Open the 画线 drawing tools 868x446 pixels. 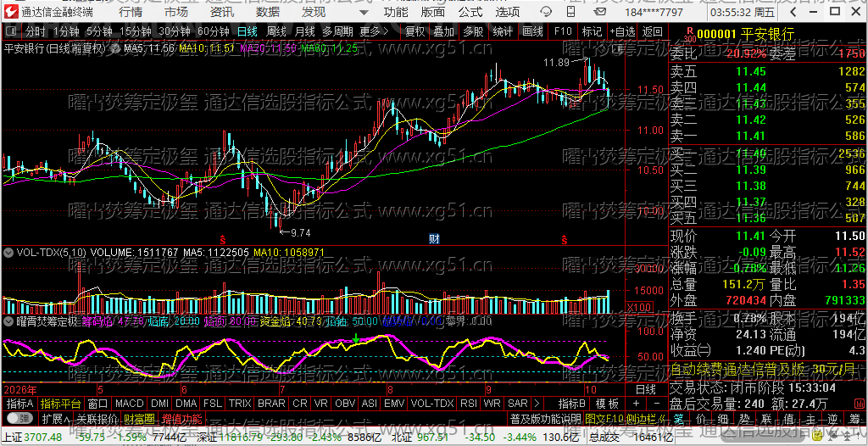[x=533, y=31]
